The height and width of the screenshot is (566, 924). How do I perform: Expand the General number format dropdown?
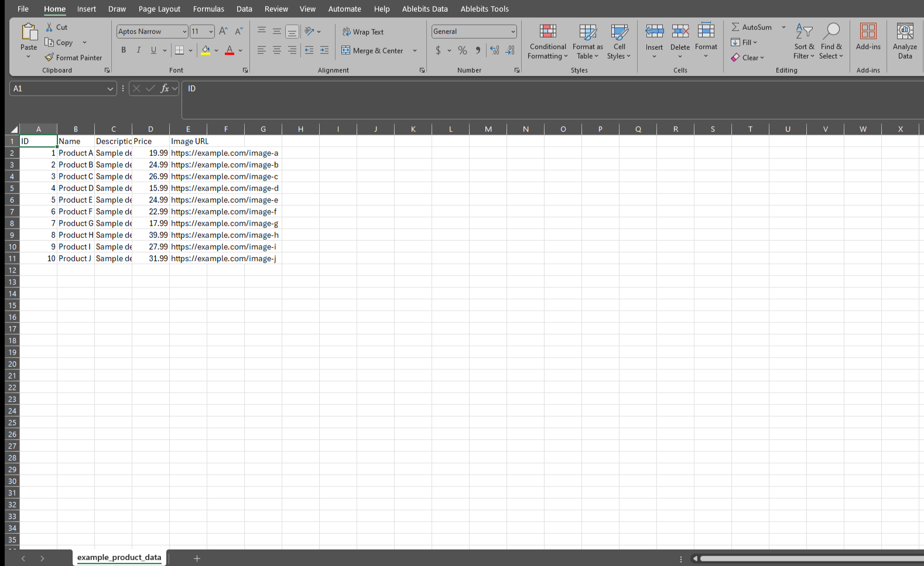513,32
